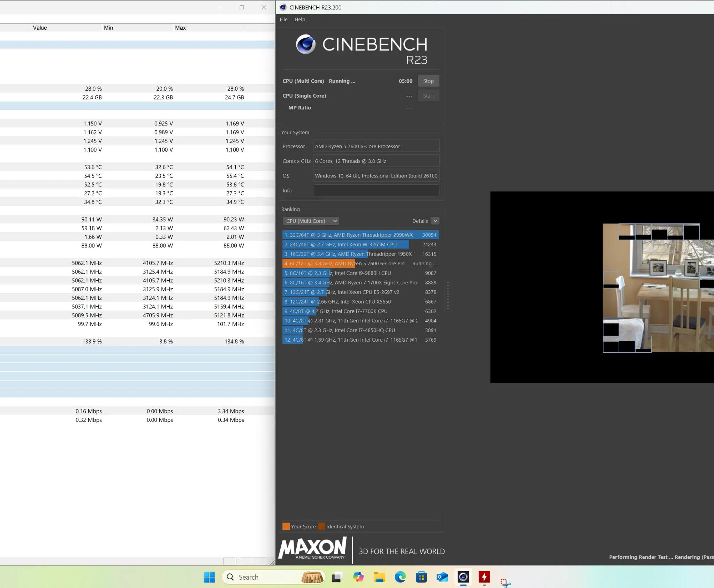
Task: Sort by the Min column header
Action: (x=137, y=28)
